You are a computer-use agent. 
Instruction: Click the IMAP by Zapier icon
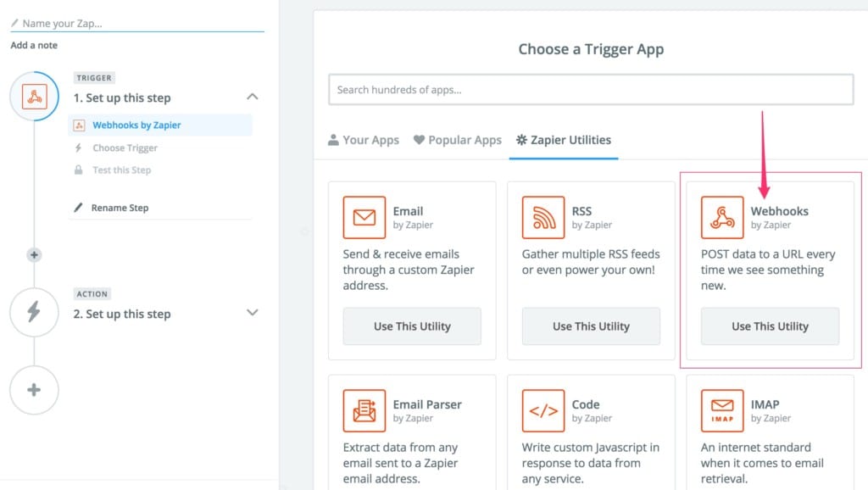click(722, 410)
